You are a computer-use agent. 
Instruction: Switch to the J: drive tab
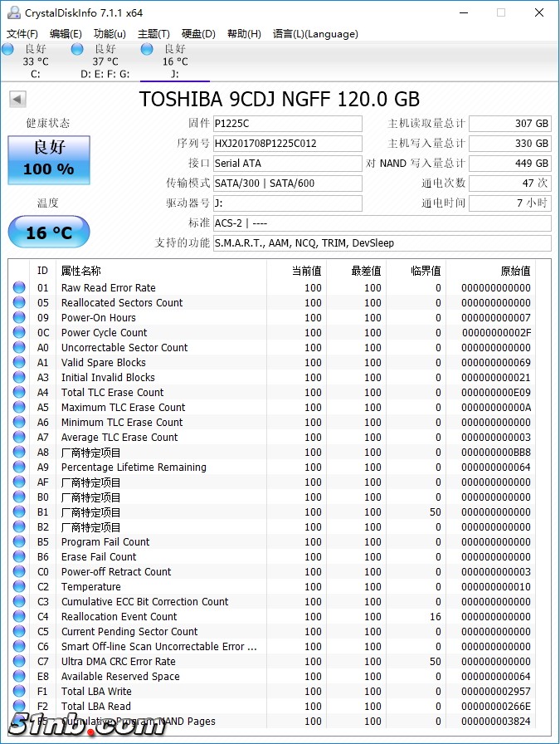point(174,61)
